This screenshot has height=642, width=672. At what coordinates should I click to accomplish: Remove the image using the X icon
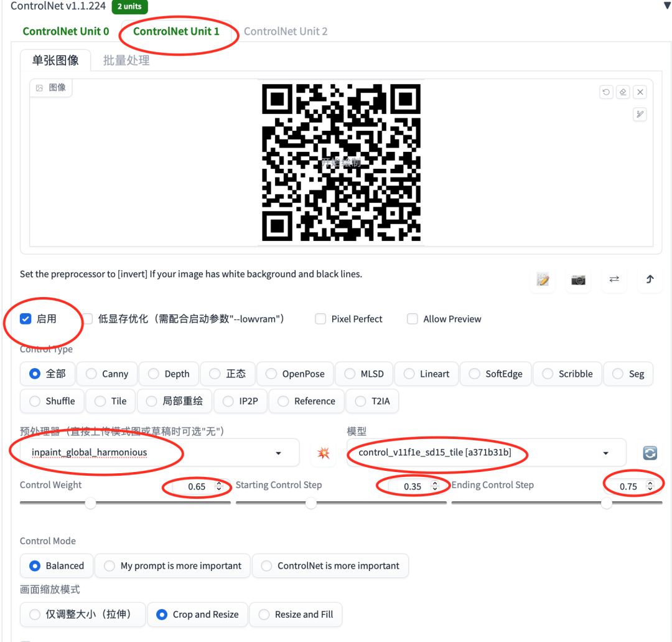click(x=640, y=92)
